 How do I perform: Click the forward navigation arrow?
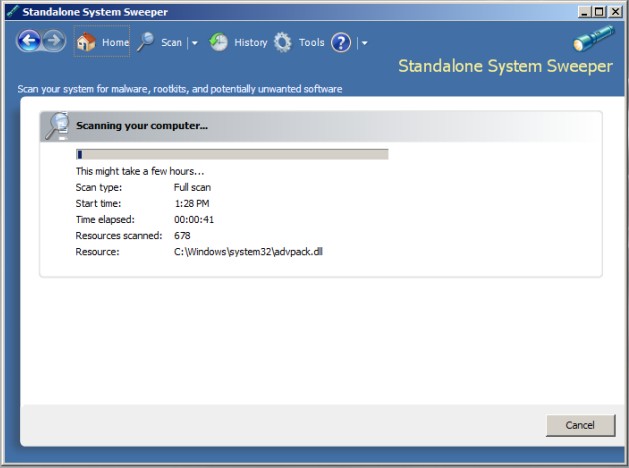pos(54,41)
